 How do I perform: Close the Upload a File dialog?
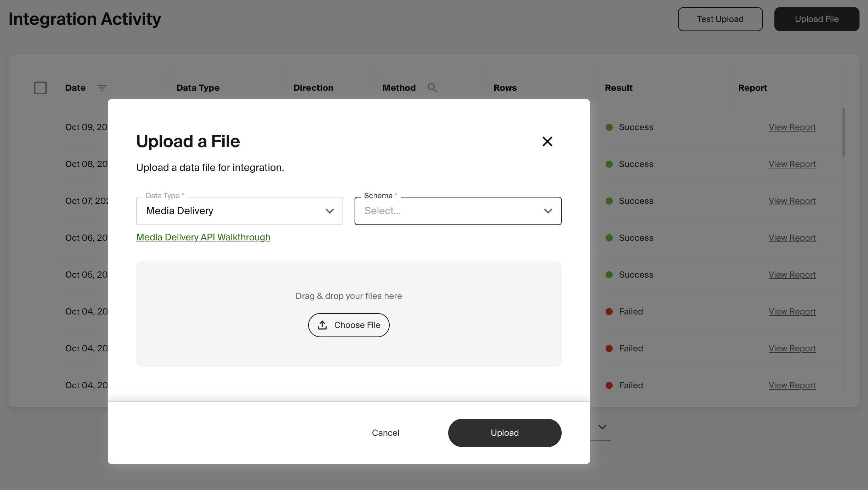tap(547, 141)
